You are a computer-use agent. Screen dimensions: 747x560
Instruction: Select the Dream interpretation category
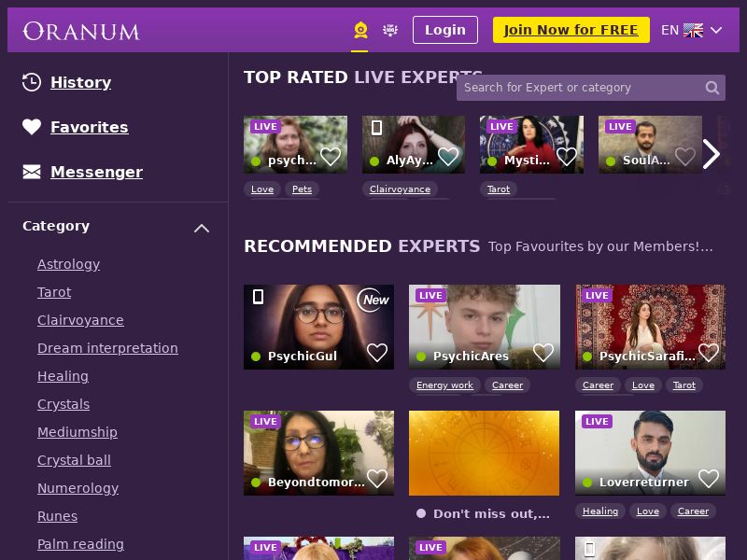tap(107, 348)
